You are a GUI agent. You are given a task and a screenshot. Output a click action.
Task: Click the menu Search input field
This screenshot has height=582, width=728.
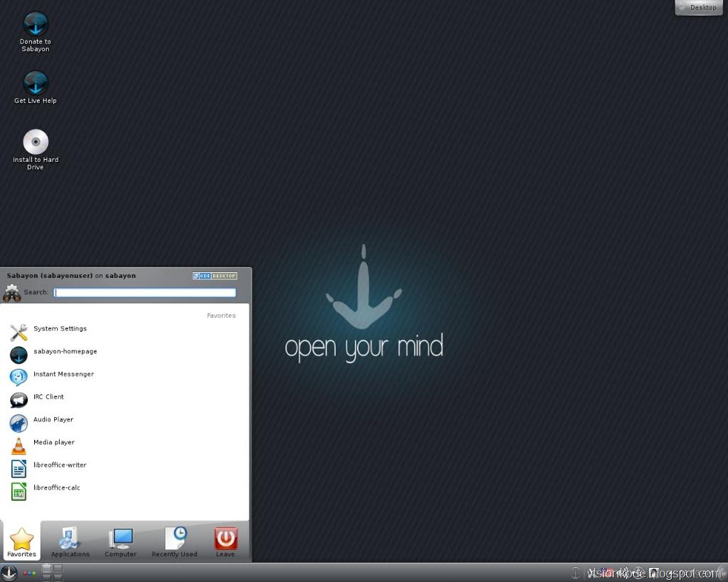coord(144,293)
